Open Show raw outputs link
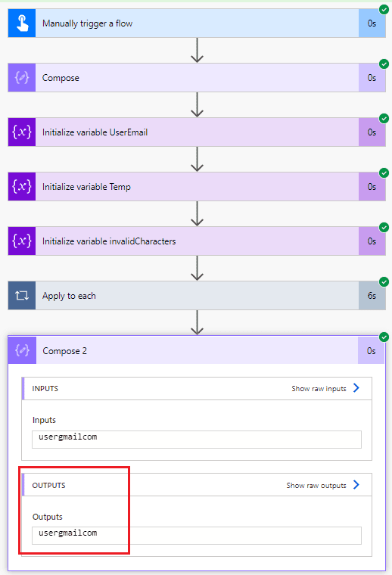The height and width of the screenshot is (575, 392). pyautogui.click(x=316, y=486)
